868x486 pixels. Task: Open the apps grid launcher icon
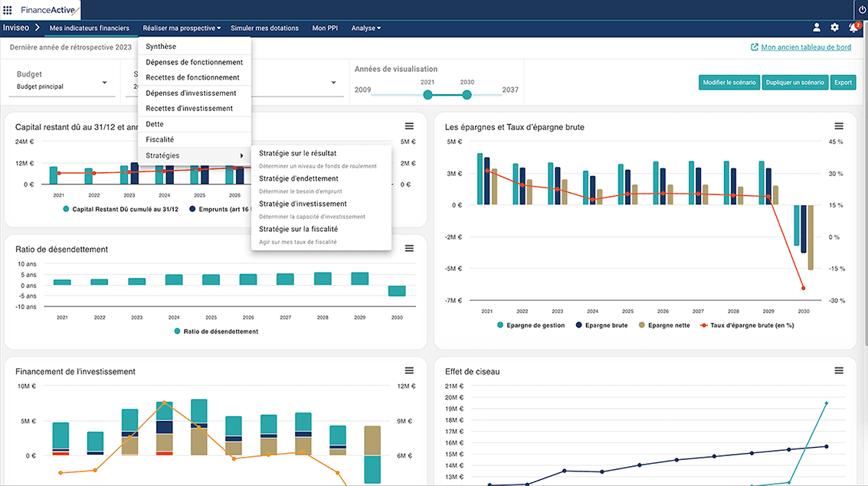pyautogui.click(x=7, y=10)
